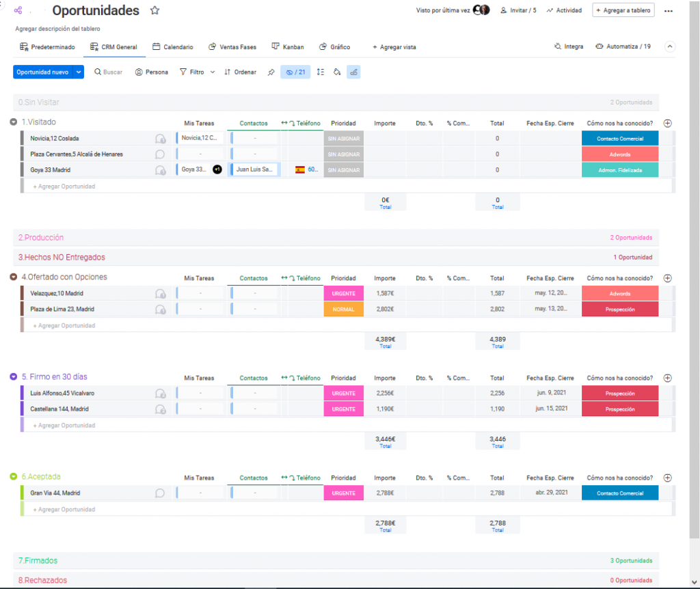Open the Calendario view tab

click(172, 47)
